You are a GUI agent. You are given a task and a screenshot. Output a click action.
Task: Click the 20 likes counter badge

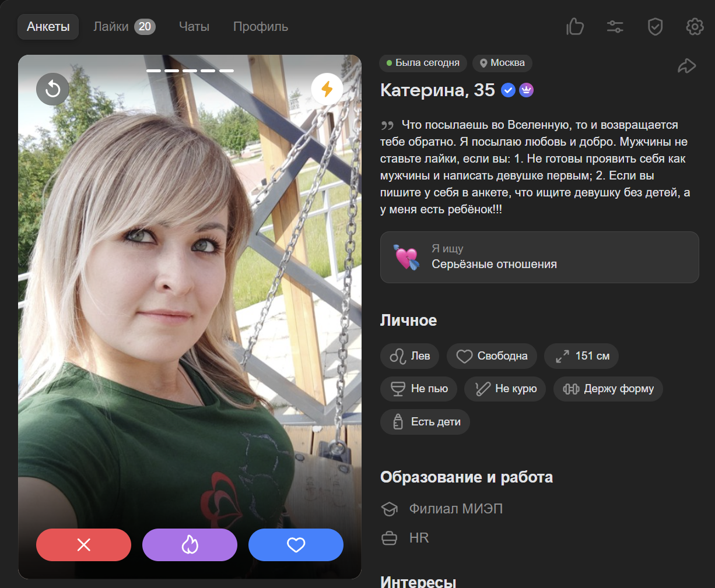pos(145,27)
